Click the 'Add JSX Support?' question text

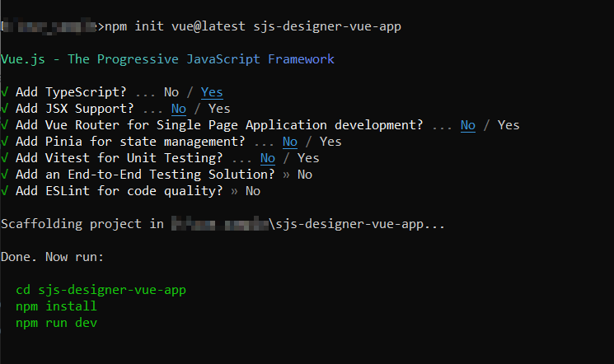[x=74, y=109]
